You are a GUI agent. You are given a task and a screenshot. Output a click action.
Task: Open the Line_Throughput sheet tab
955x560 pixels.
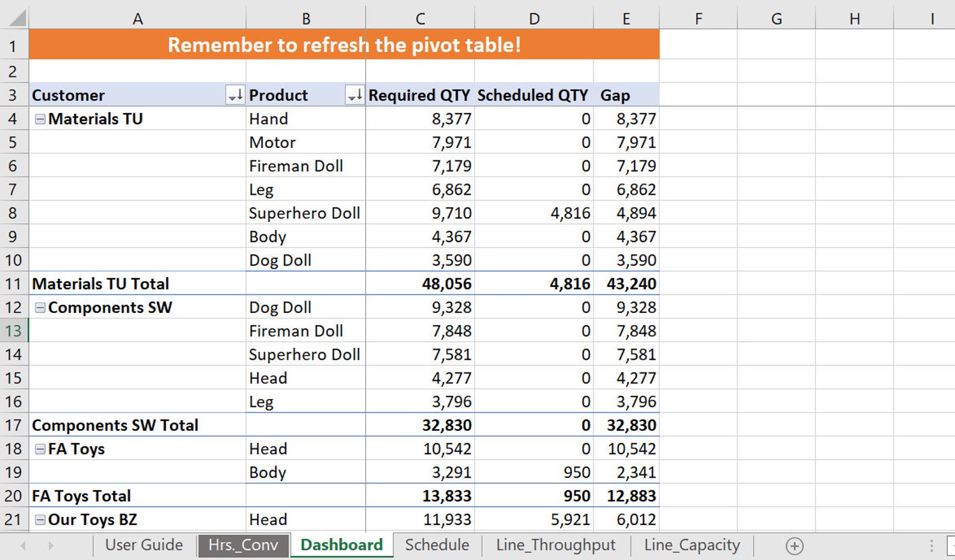pyautogui.click(x=556, y=545)
